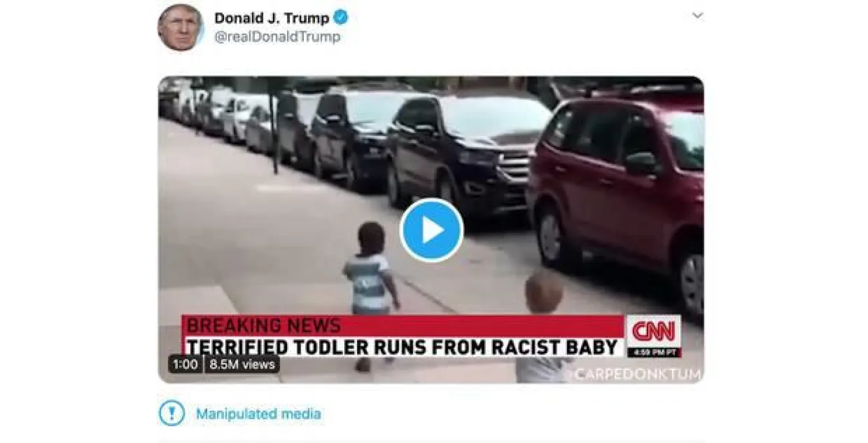Open the round profile avatar photo
This screenshot has width=868, height=443.
click(180, 27)
